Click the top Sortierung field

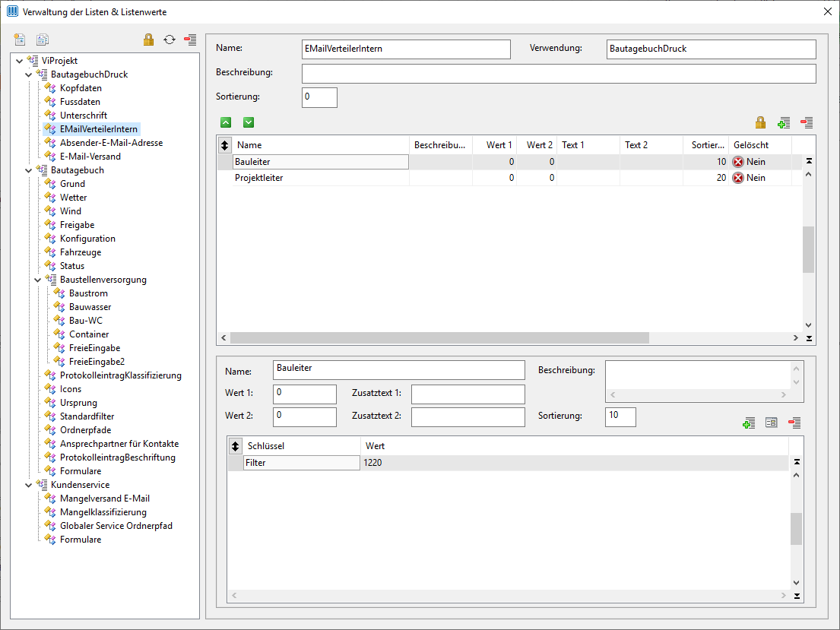click(319, 97)
